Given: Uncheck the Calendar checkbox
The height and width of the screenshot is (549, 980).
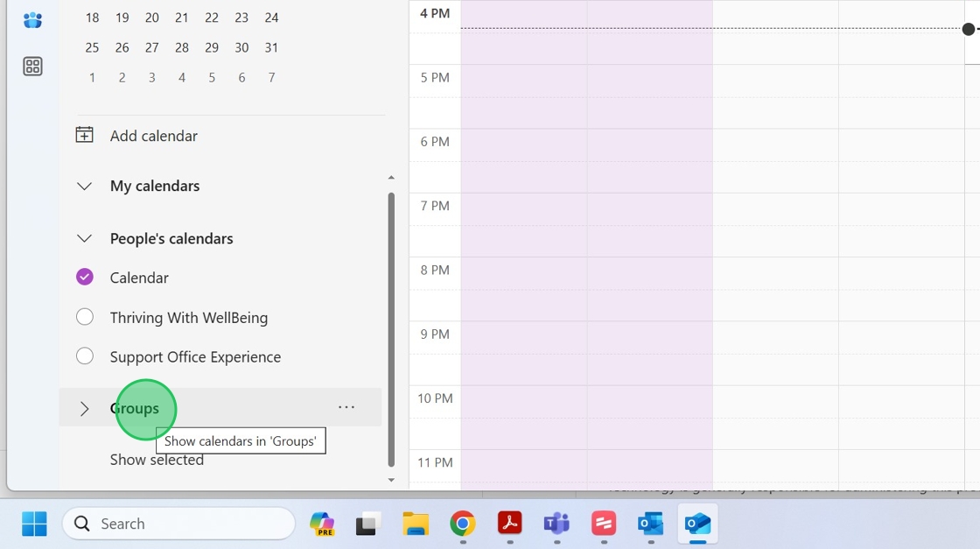Looking at the screenshot, I should pyautogui.click(x=85, y=278).
